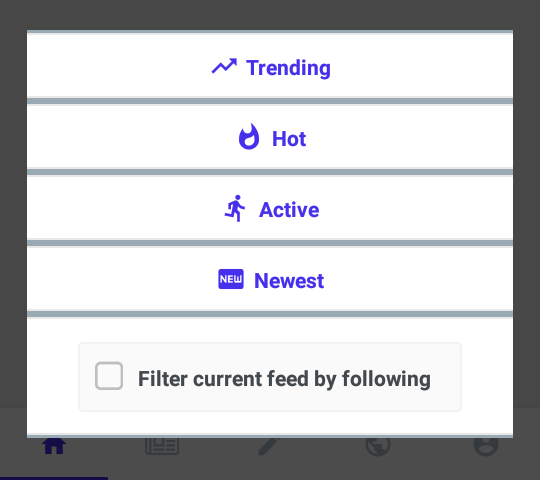Select the Trending sort option text
This screenshot has height=480, width=540.
288,68
